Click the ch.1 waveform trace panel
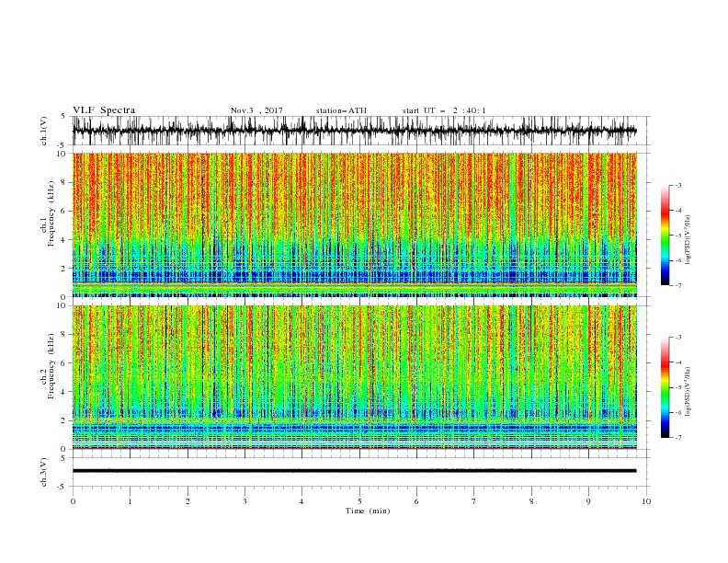 (x=360, y=131)
